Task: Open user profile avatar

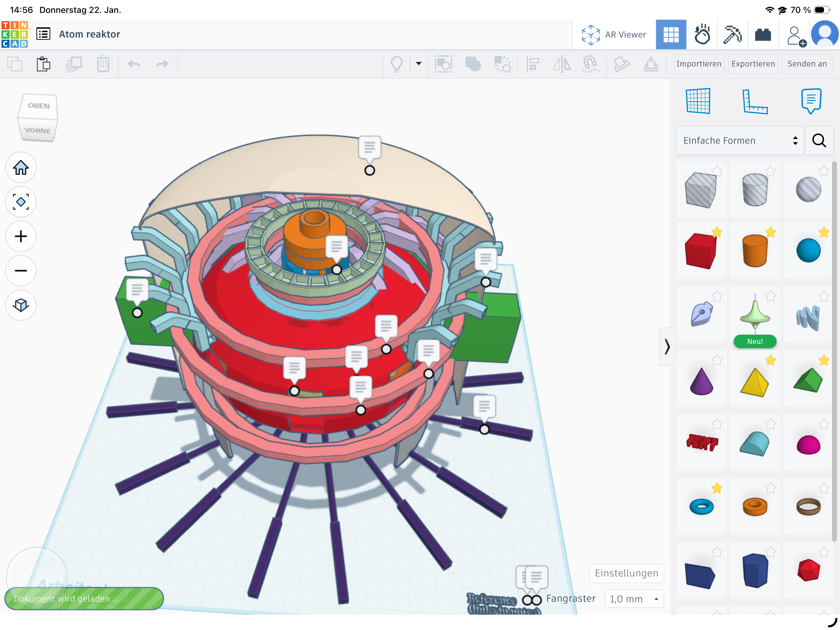Action: pyautogui.click(x=825, y=34)
